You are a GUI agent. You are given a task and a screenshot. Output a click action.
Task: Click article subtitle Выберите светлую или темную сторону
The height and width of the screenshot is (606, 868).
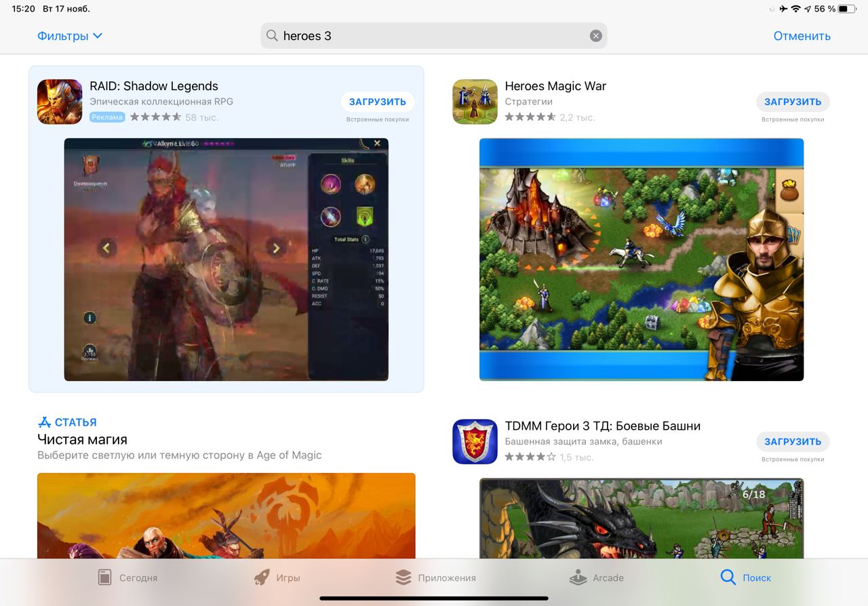pyautogui.click(x=180, y=455)
